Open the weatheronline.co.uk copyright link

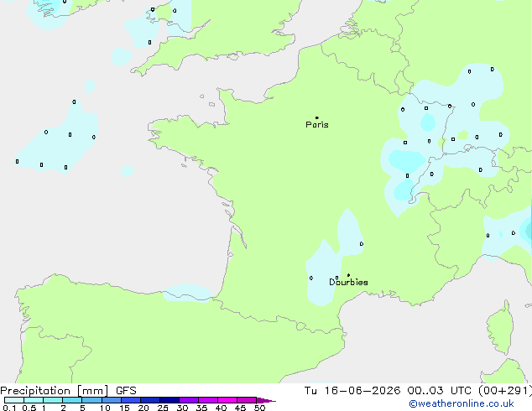coord(462,403)
